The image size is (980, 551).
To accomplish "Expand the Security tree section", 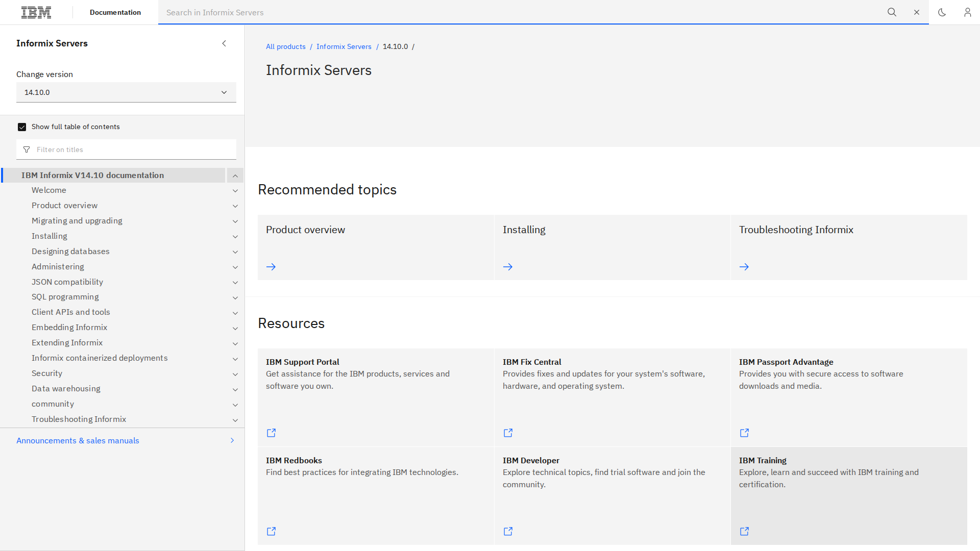I will pos(235,374).
